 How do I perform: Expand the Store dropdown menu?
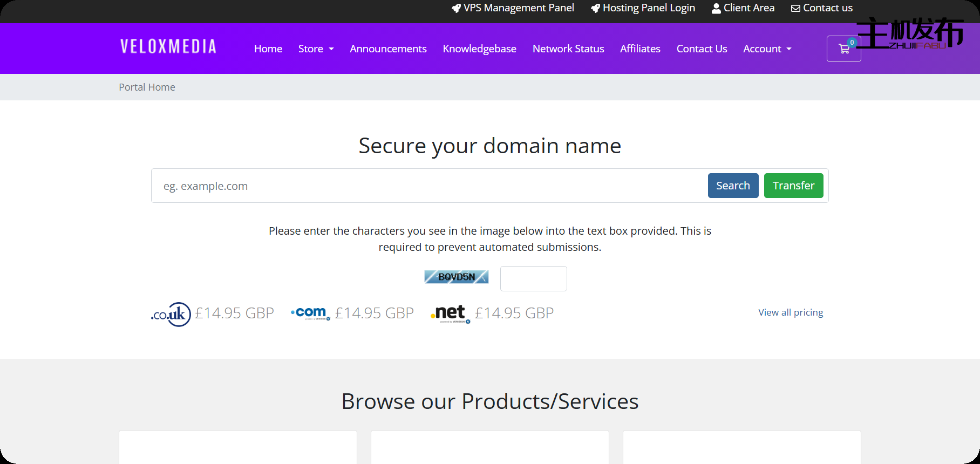point(316,49)
